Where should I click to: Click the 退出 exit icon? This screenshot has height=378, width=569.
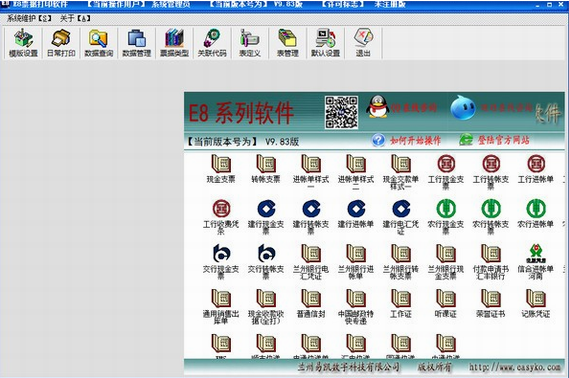click(363, 43)
